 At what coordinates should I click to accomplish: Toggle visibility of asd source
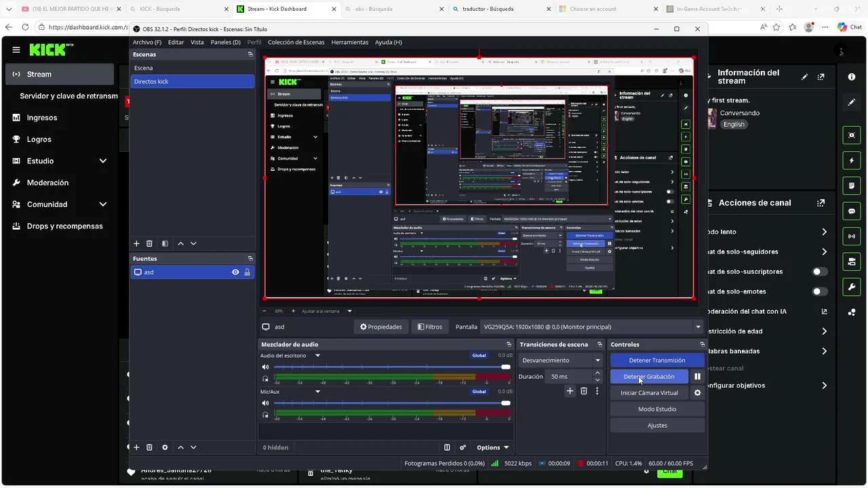(235, 272)
